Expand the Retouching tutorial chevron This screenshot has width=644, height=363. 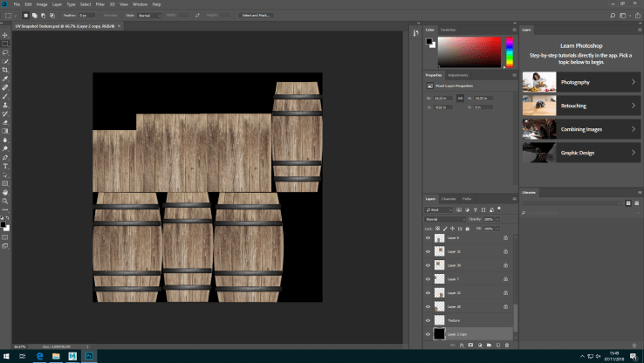pos(634,106)
